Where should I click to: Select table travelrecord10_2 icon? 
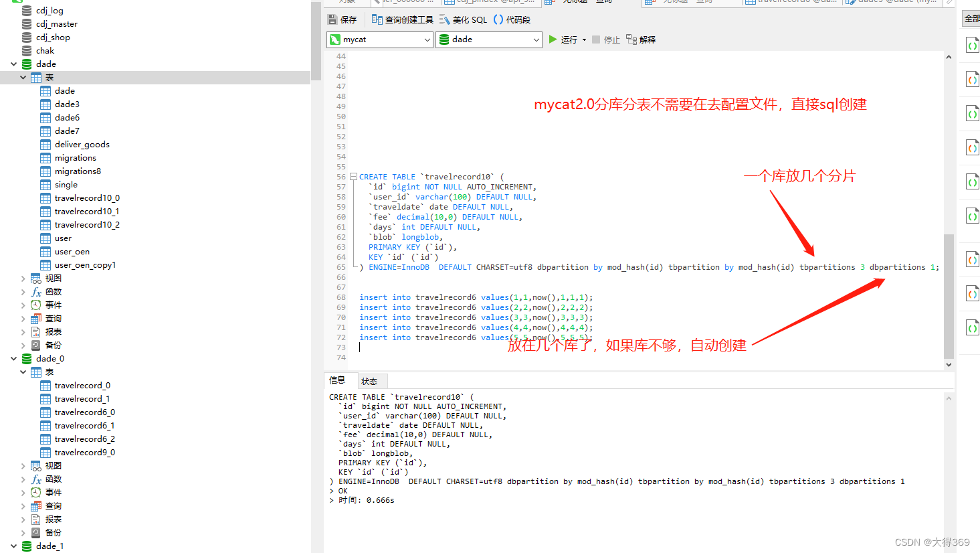[x=45, y=225]
